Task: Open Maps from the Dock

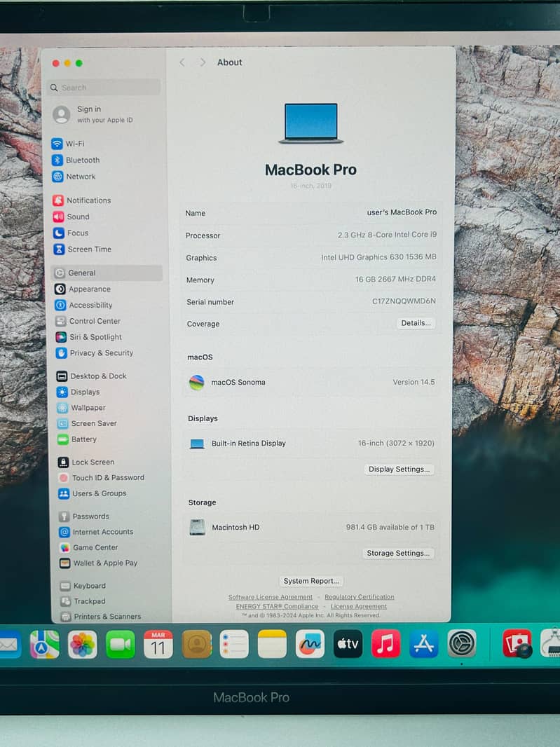Action: tap(45, 644)
